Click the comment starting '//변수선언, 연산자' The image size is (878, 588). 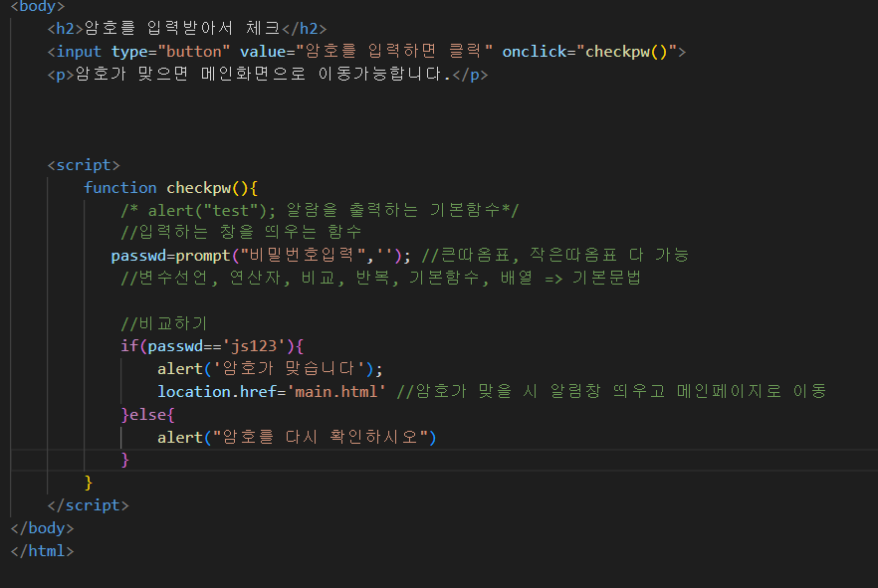coord(380,278)
